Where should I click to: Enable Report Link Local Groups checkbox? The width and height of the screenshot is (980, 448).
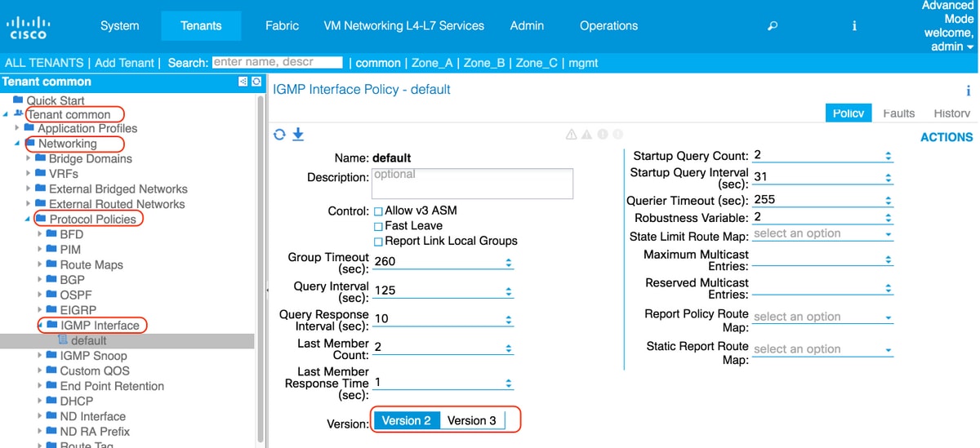tap(378, 242)
